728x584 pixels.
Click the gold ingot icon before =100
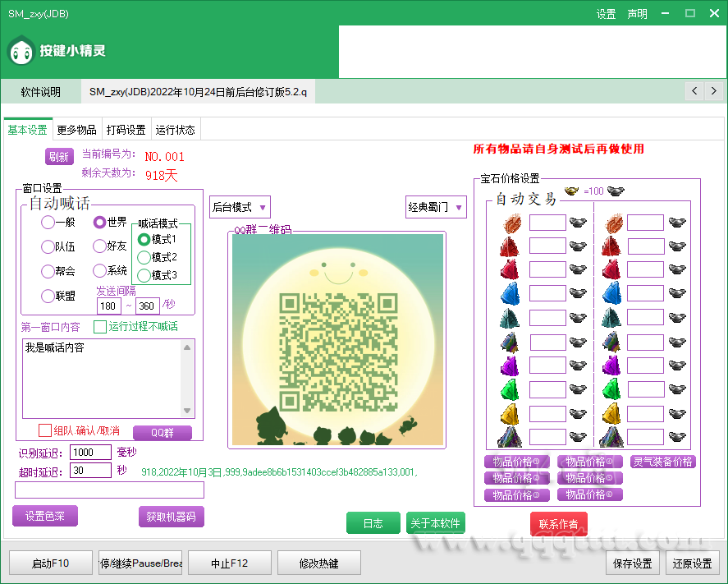coord(571,191)
